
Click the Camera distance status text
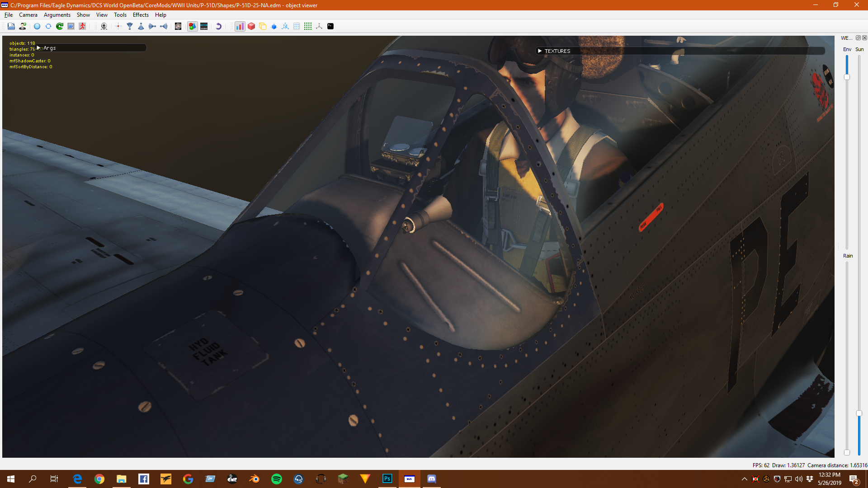pos(837,465)
